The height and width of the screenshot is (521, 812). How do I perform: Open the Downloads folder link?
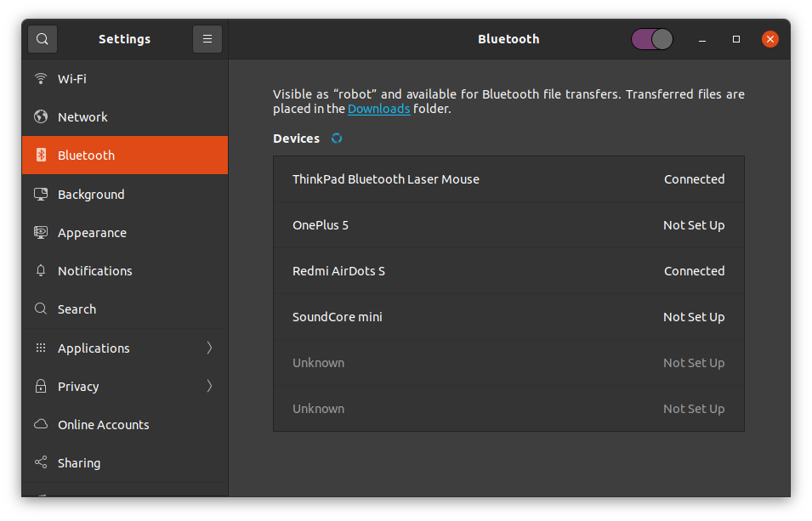[x=378, y=109]
